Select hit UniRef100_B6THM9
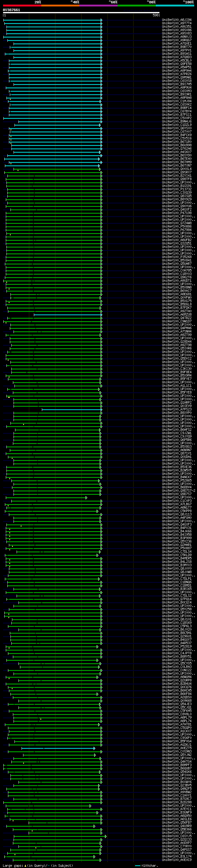 [177, 162]
